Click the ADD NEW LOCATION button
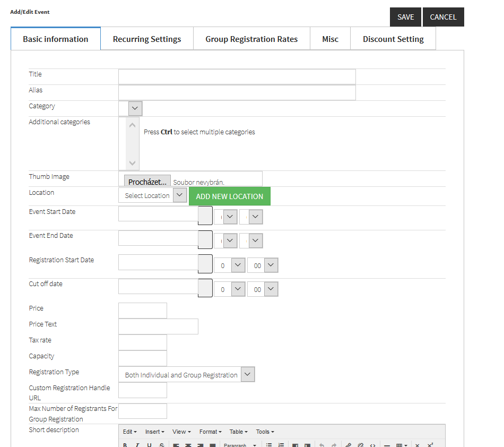Image resolution: width=504 pixels, height=447 pixels. click(x=229, y=196)
